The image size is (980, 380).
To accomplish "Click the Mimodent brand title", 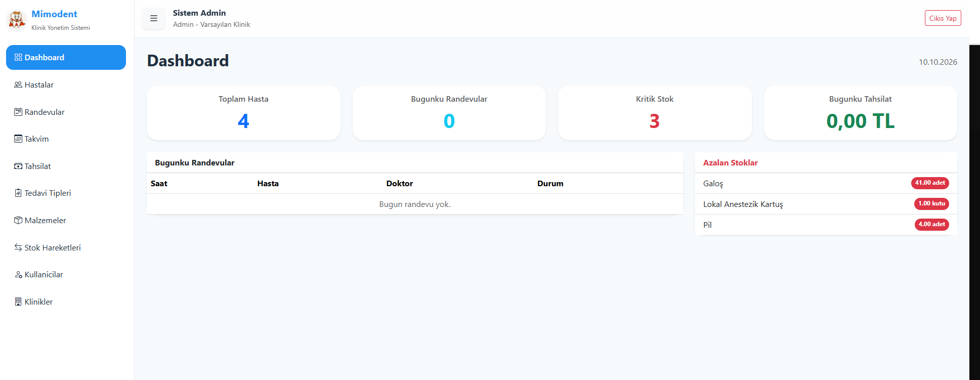I will coord(54,14).
